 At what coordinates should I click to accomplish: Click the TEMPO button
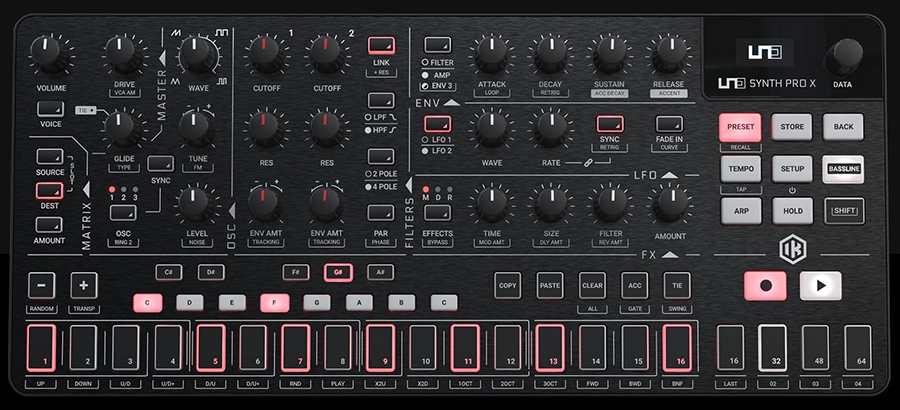[x=741, y=169]
